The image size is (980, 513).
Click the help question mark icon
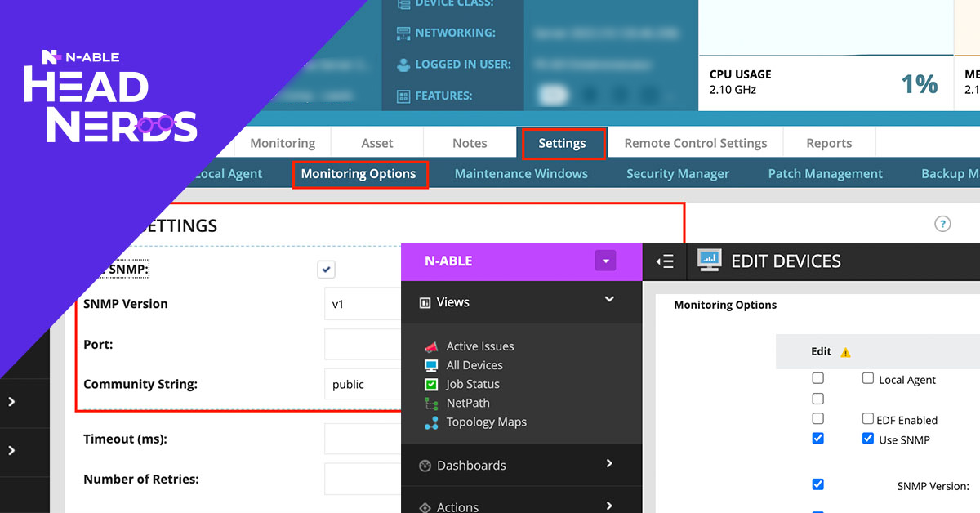[942, 224]
